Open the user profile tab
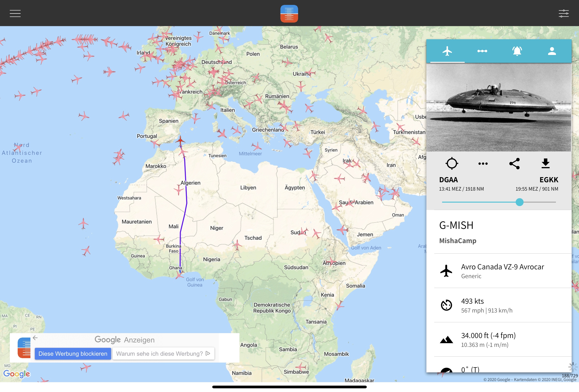This screenshot has height=392, width=579. pyautogui.click(x=552, y=51)
